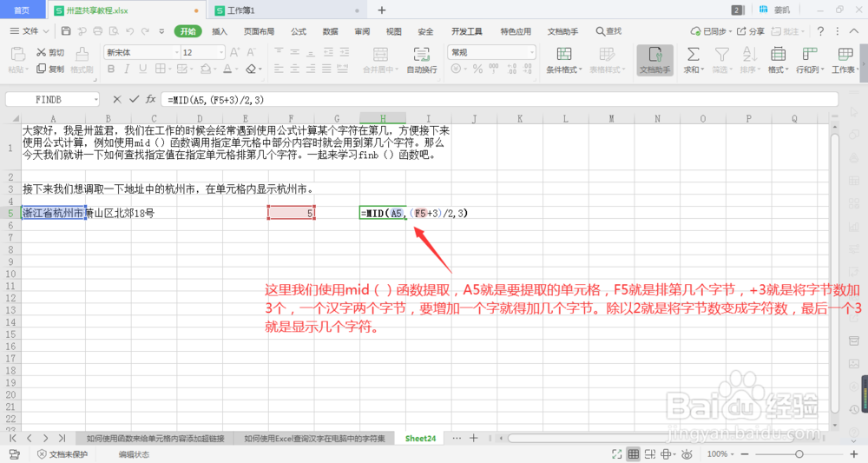Open the font name dropdown 新宋体
The image size is (868, 463).
pos(177,52)
